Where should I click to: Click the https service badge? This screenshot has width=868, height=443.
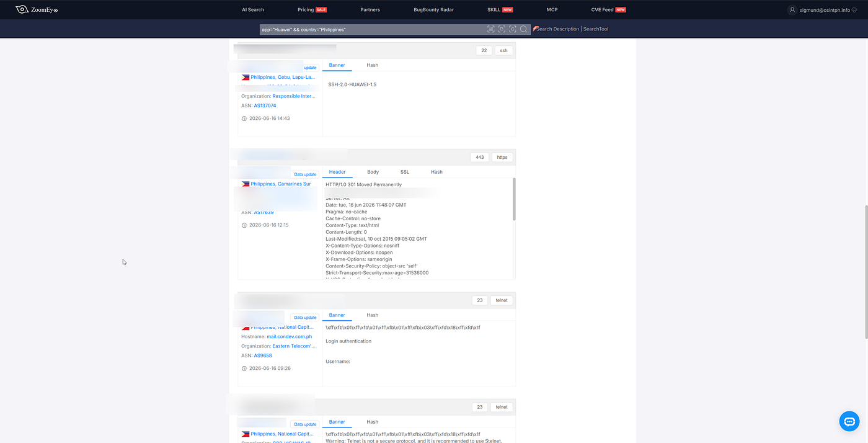click(502, 158)
